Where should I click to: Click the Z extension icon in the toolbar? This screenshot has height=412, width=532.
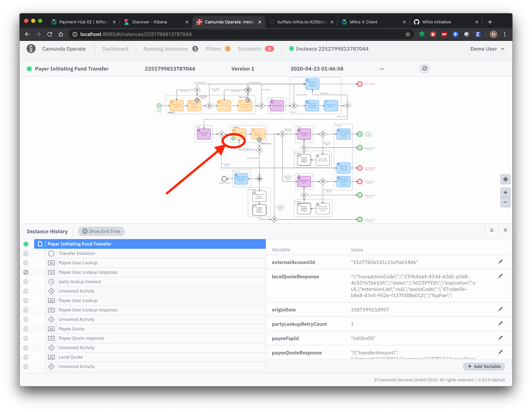(x=478, y=34)
